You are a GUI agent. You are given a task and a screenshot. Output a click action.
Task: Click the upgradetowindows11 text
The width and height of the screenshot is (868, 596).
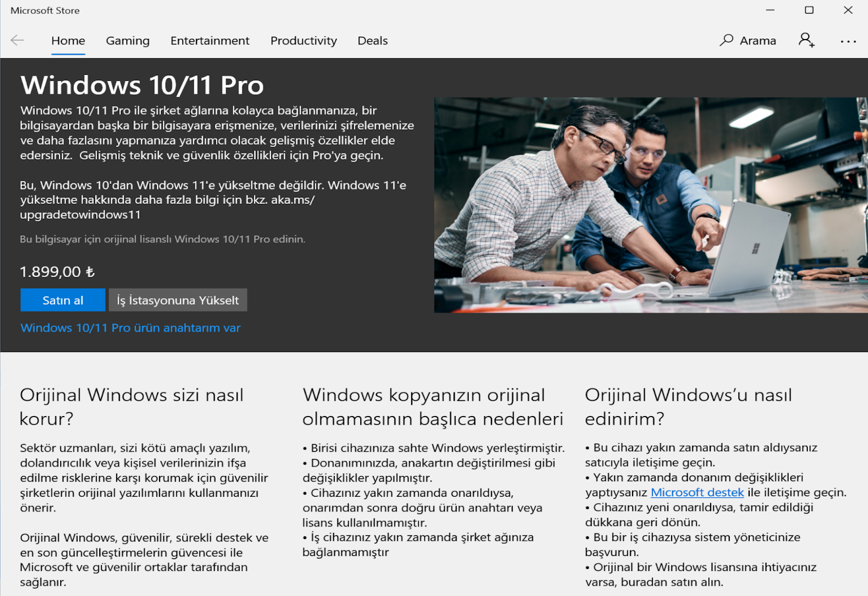(x=80, y=215)
